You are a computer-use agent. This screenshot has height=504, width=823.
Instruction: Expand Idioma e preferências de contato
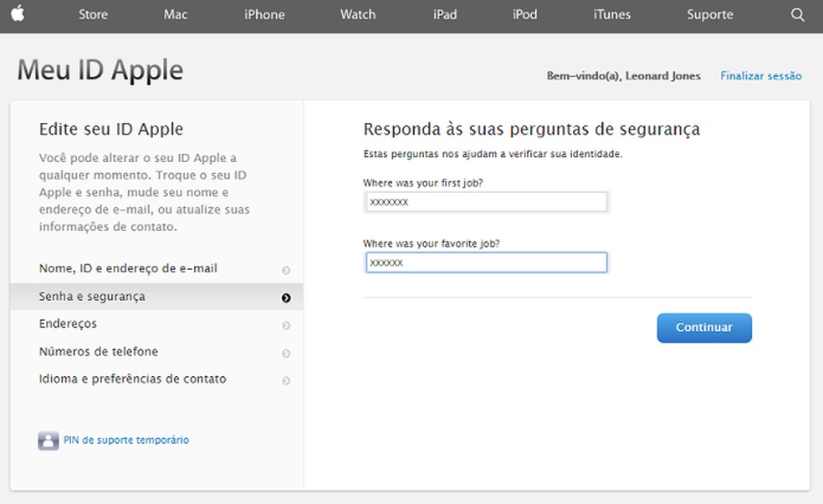click(285, 379)
